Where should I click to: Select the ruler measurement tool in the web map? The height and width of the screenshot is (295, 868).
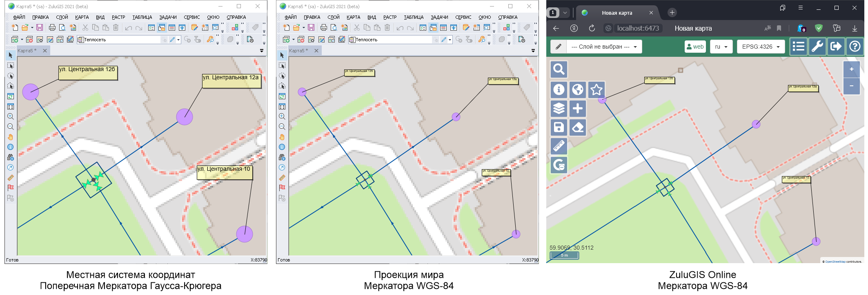pyautogui.click(x=559, y=146)
